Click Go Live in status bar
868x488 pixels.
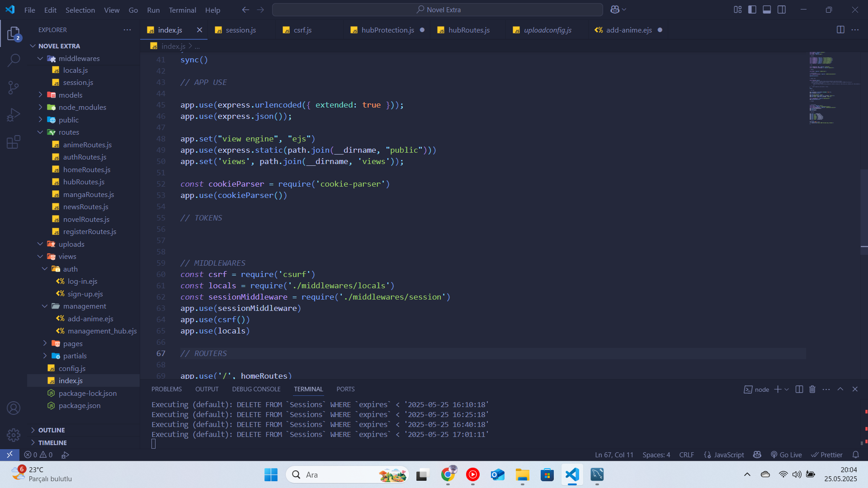tap(786, 455)
